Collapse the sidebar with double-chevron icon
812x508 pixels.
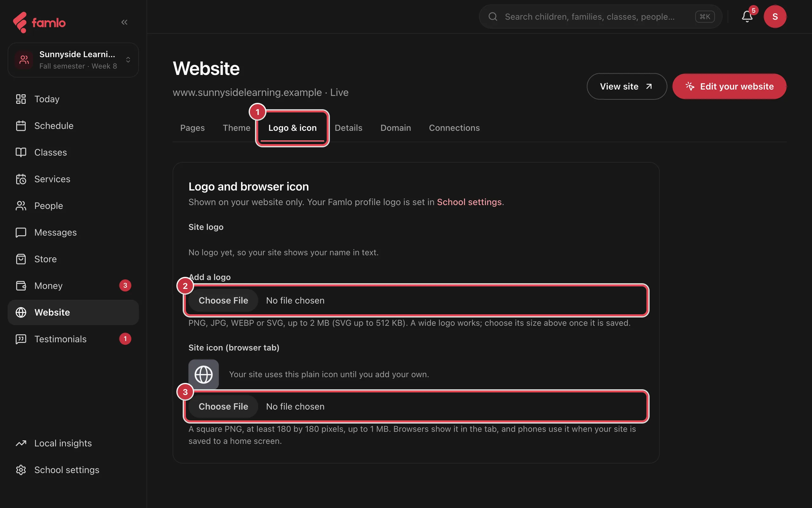click(x=124, y=22)
